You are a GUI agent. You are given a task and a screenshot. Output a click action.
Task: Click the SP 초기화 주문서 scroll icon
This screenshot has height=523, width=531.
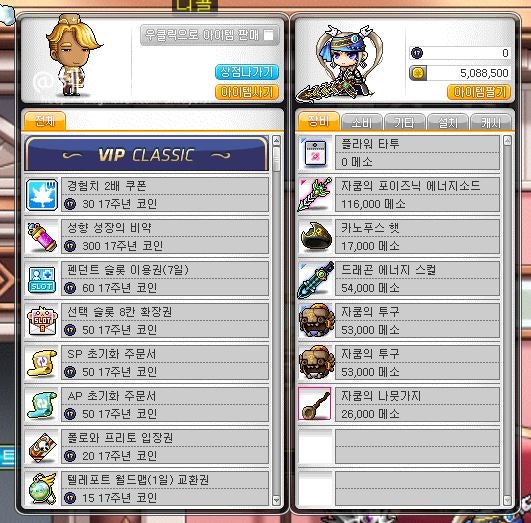tap(42, 363)
